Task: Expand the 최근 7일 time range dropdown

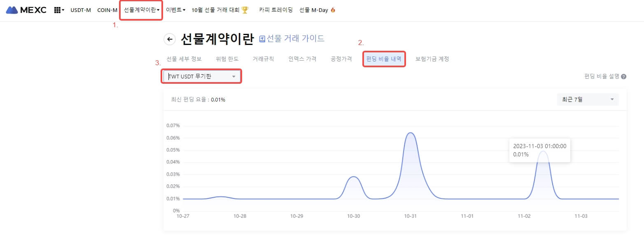Action: click(586, 99)
